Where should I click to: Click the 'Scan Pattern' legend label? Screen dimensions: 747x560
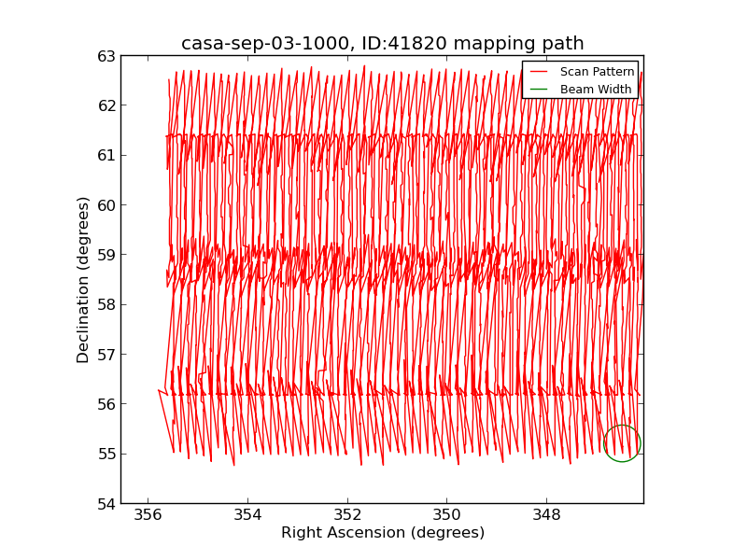click(597, 72)
